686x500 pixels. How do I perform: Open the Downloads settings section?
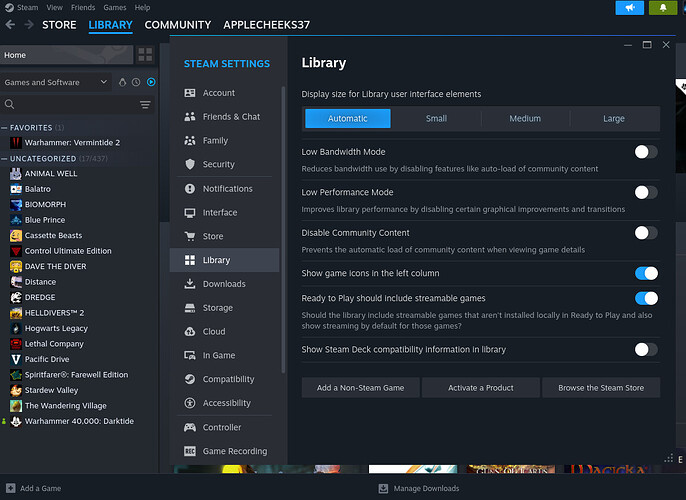click(x=223, y=284)
